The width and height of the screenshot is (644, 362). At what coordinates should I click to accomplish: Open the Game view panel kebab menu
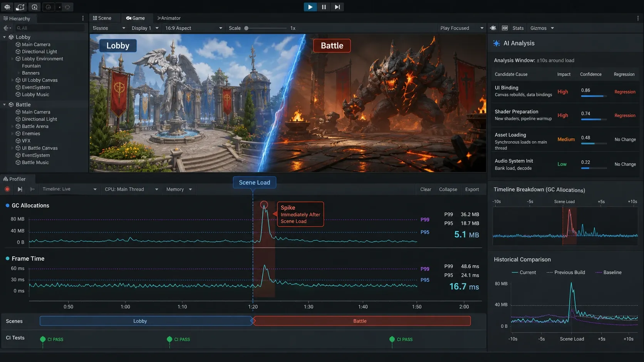[638, 18]
